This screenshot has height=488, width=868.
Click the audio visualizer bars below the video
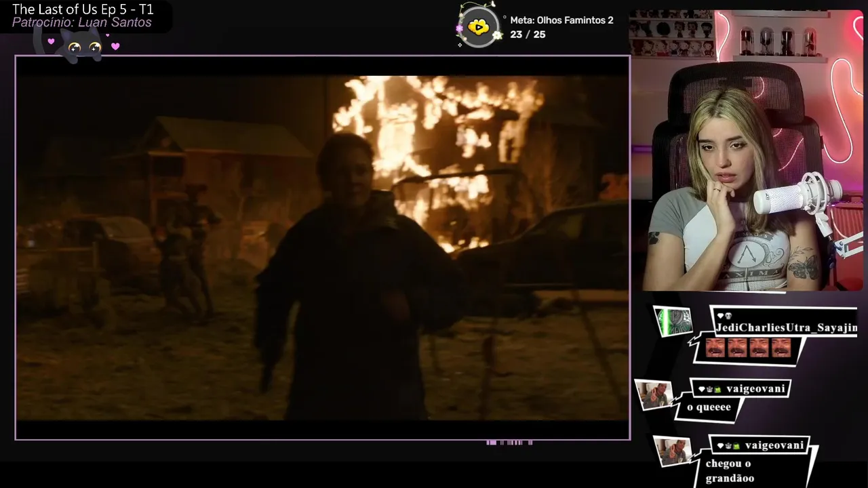point(509,443)
